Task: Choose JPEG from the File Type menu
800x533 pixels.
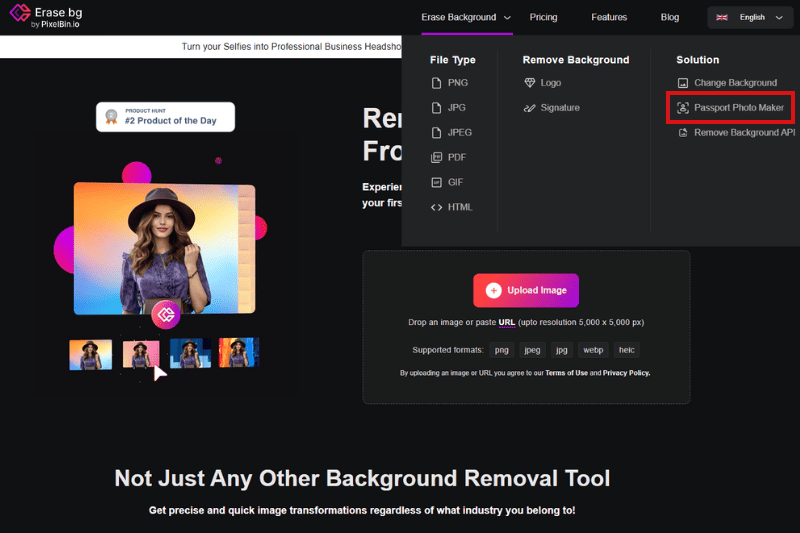Action: (x=460, y=133)
